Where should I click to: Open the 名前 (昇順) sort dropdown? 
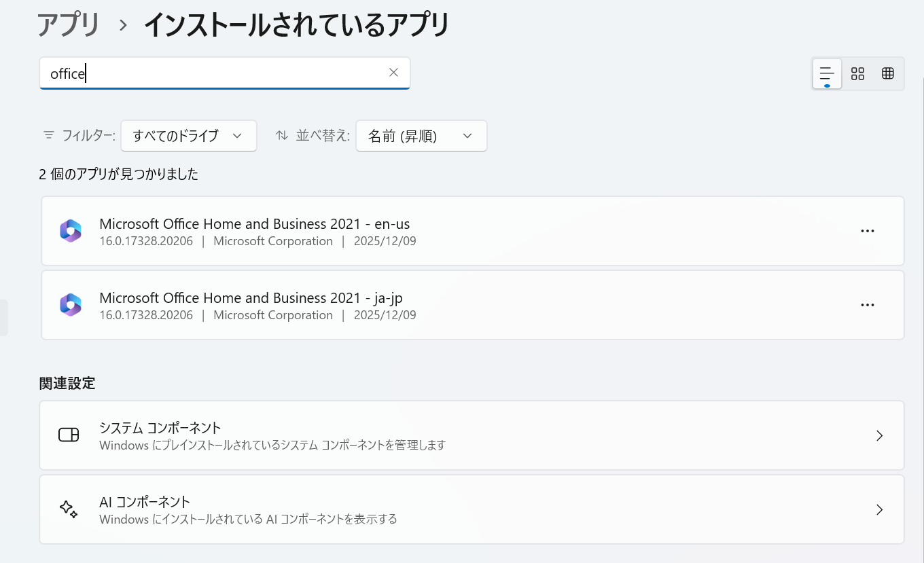[421, 136]
